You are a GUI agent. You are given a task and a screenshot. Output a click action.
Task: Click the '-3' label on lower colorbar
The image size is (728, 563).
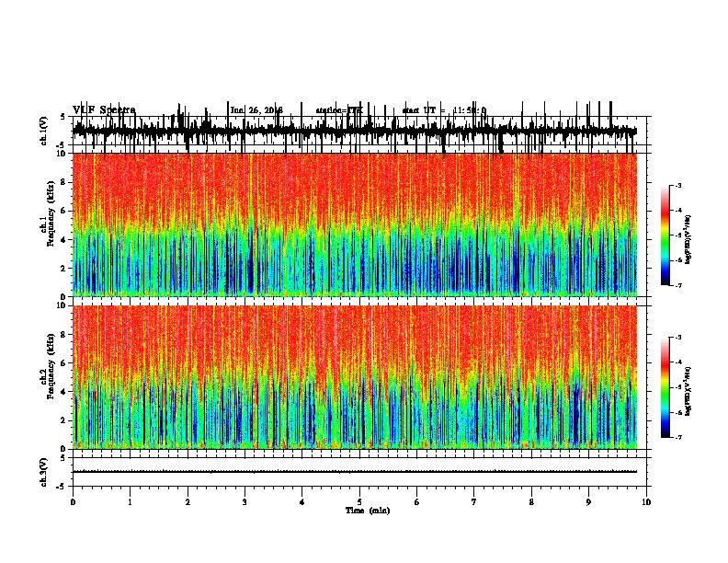pos(677,338)
